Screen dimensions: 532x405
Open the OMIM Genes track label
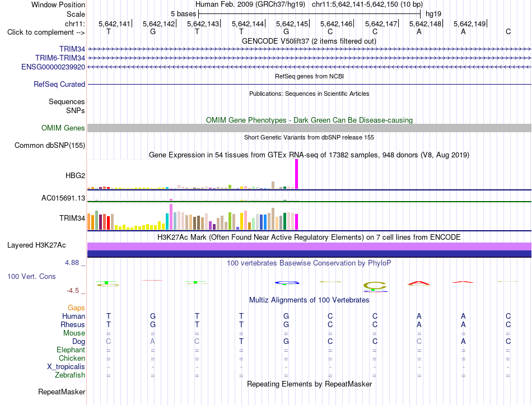pos(63,128)
